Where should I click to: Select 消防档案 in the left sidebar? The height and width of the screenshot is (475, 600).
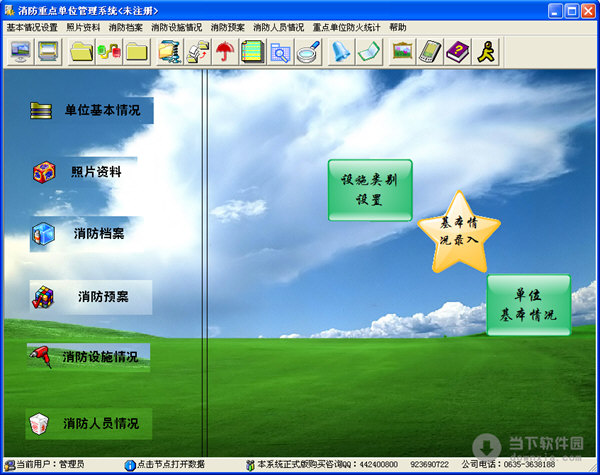point(86,233)
